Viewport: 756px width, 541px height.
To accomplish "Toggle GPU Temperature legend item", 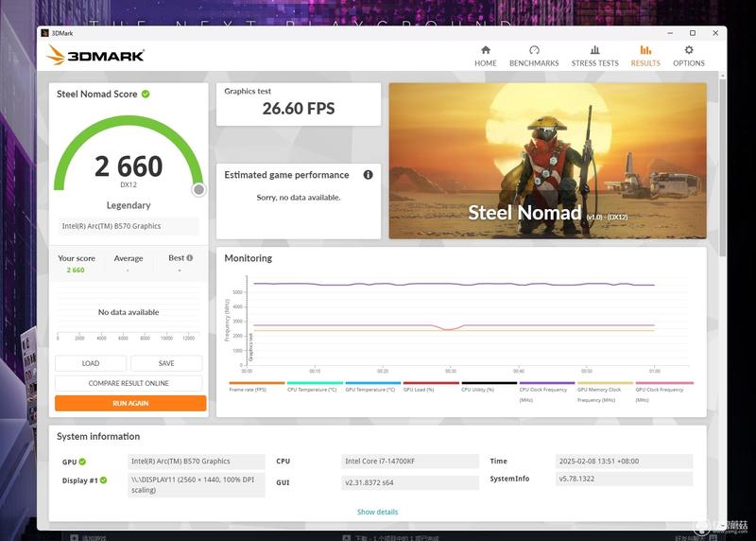I will coord(372,387).
